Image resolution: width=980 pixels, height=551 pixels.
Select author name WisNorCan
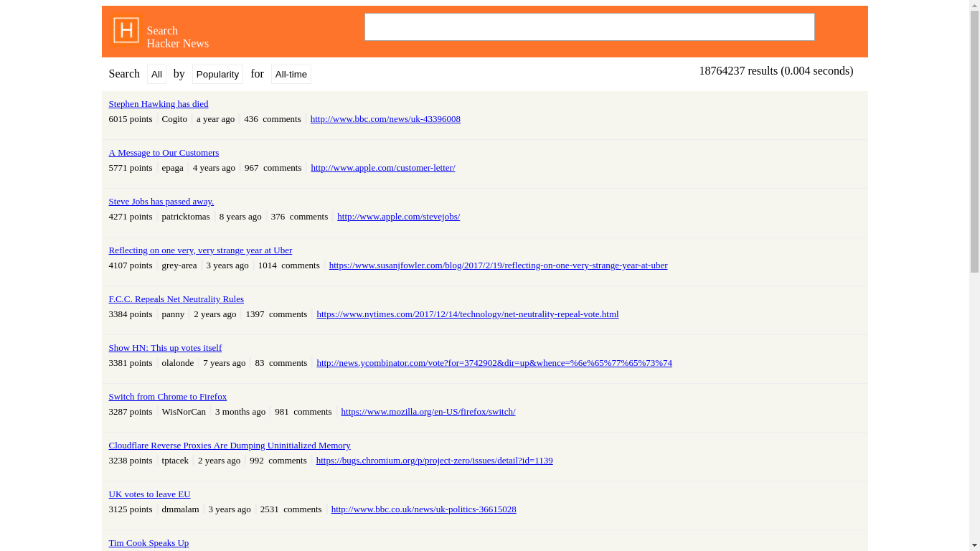[x=184, y=412]
